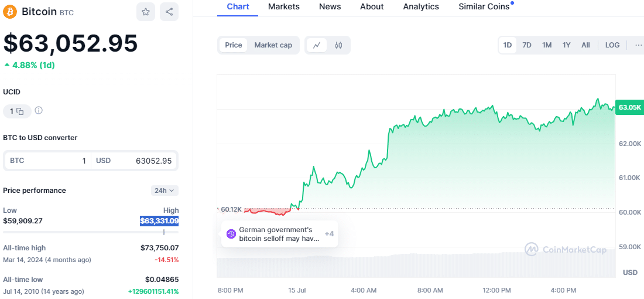
Task: Open the 24h price performance dropdown
Action: [x=165, y=191]
